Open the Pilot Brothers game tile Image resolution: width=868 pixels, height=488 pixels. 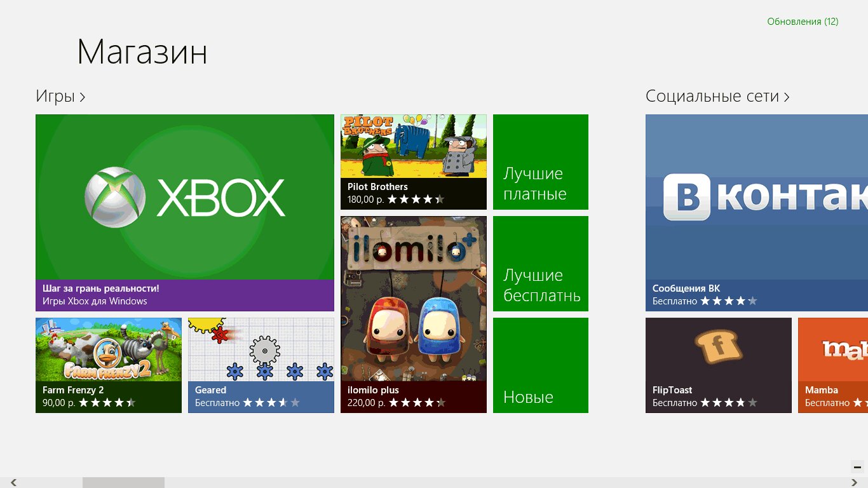[x=414, y=162]
